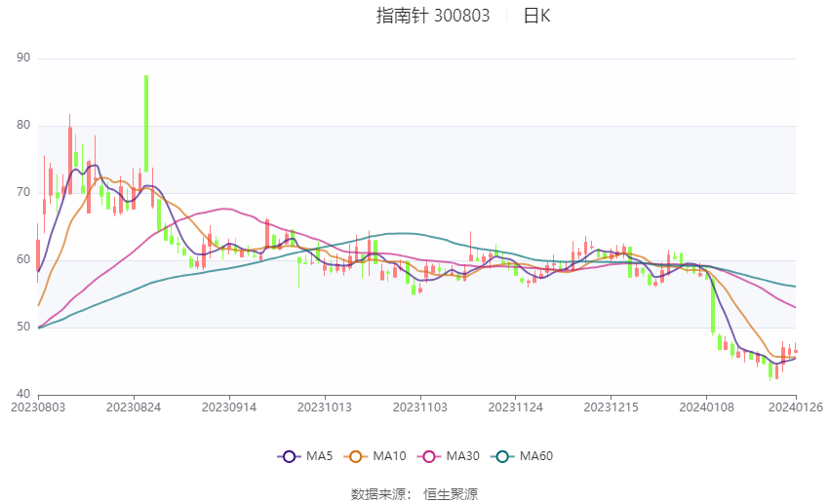Click the tall green candlestick peaking near 88
829x504 pixels.
[146, 123]
